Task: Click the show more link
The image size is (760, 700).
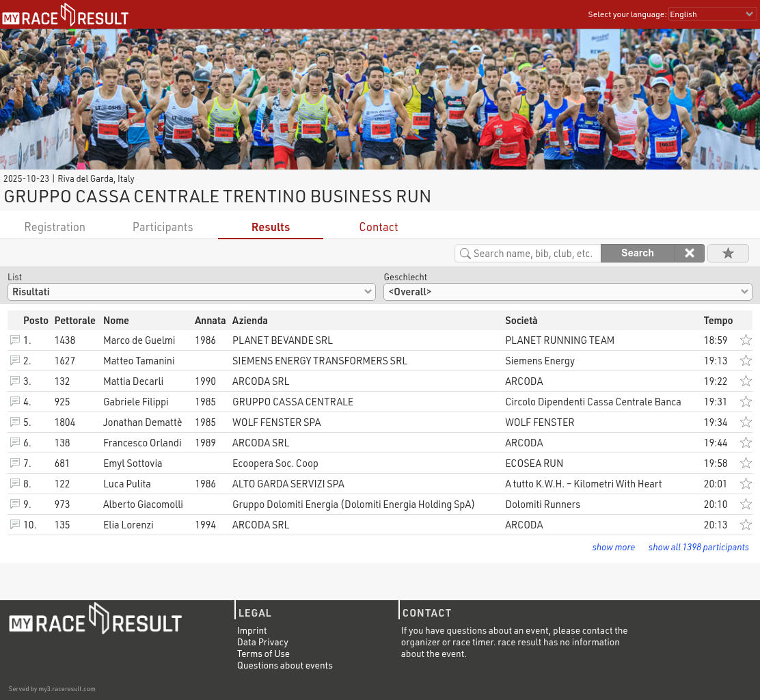Action: [613, 547]
